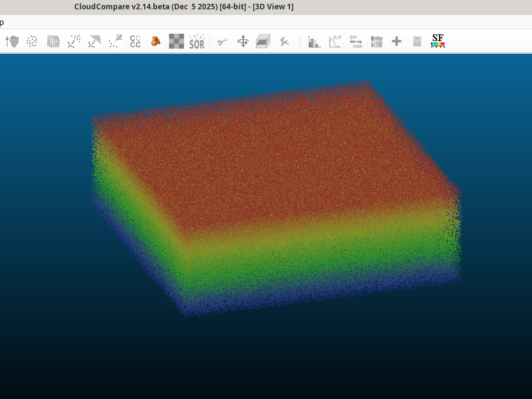The image size is (532, 399).
Task: Activate the translate/rotate tool
Action: (243, 41)
